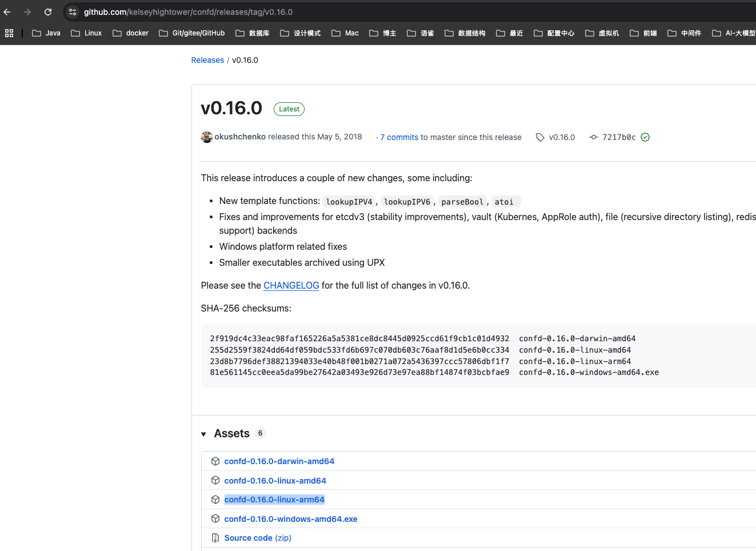Screen dimensions: 756x551
Task: Open the AI-大模型 bookmarks folder
Action: point(734,33)
